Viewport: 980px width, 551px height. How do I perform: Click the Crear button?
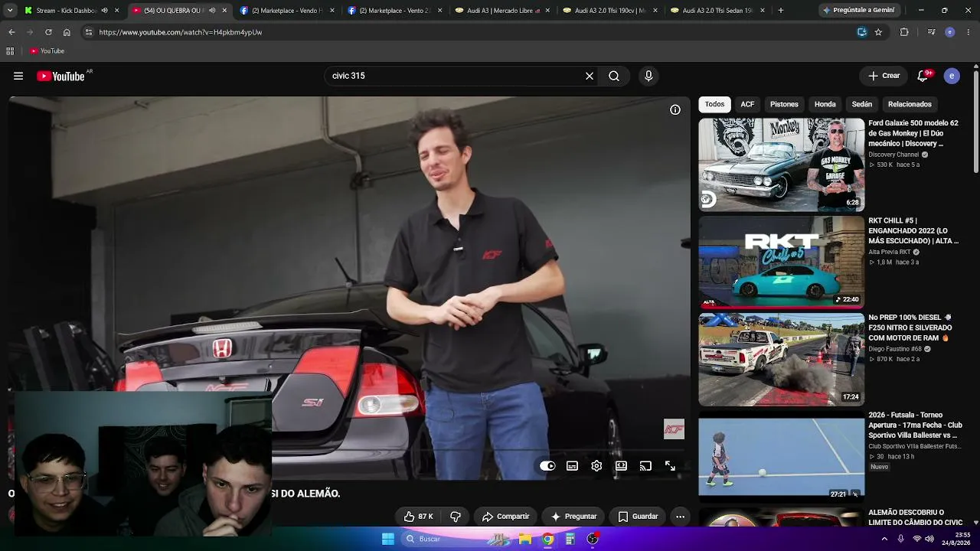tap(884, 76)
